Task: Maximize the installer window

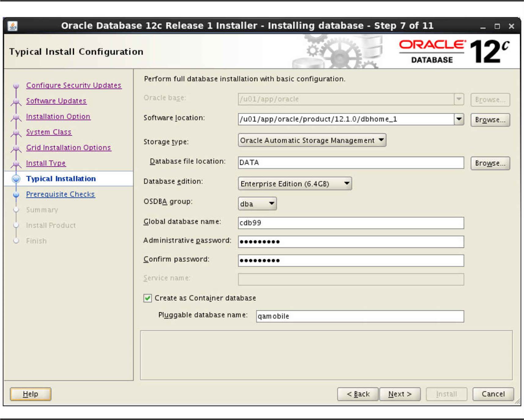Action: (x=497, y=27)
